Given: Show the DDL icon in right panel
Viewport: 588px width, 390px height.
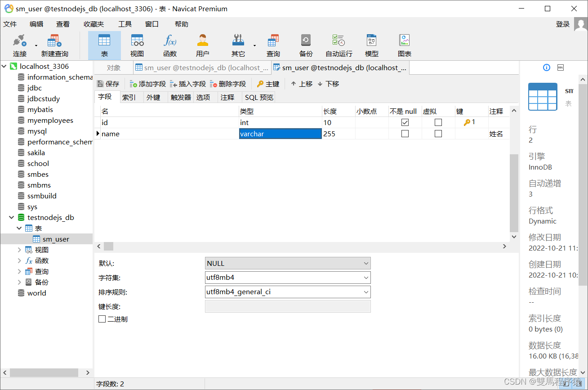Looking at the screenshot, I should [561, 67].
